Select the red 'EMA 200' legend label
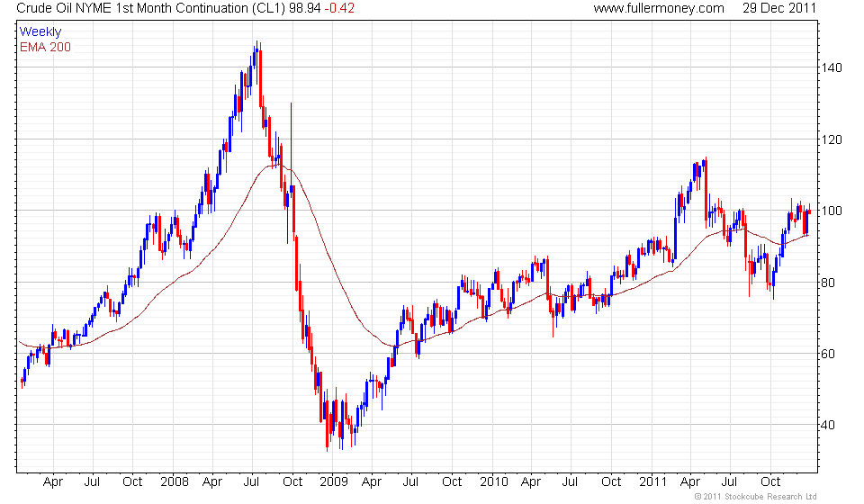The image size is (864, 504). pyautogui.click(x=45, y=47)
